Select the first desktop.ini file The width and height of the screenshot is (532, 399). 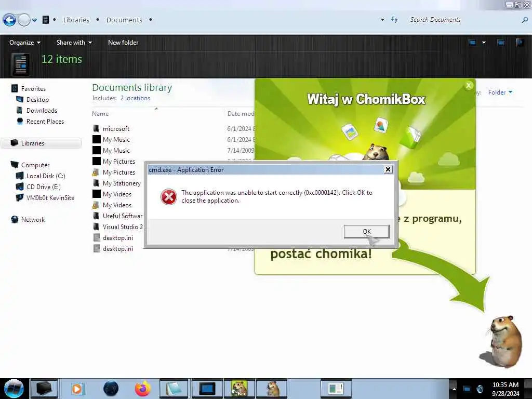(x=118, y=237)
